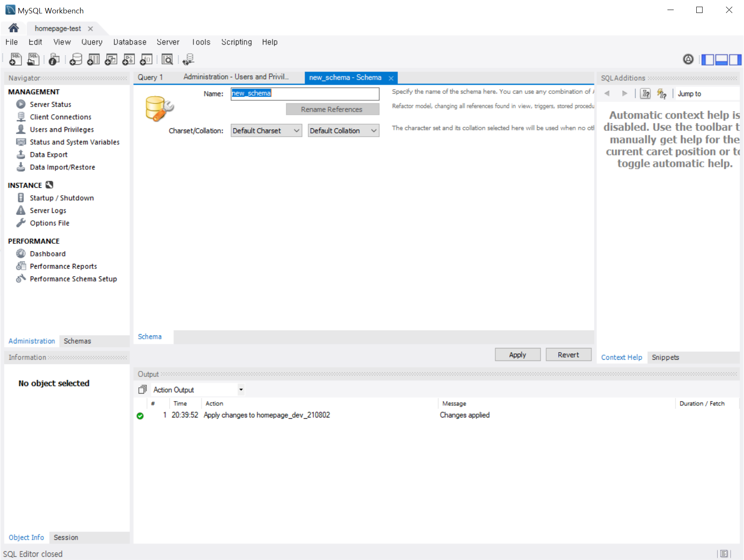Select the Apply changes output row
Image resolution: width=744 pixels, height=560 pixels.
coord(436,415)
